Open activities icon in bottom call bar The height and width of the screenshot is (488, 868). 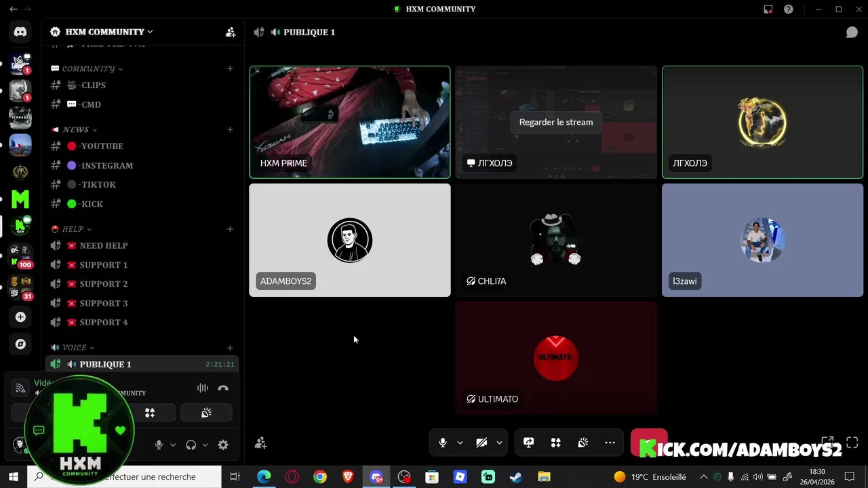point(556,443)
